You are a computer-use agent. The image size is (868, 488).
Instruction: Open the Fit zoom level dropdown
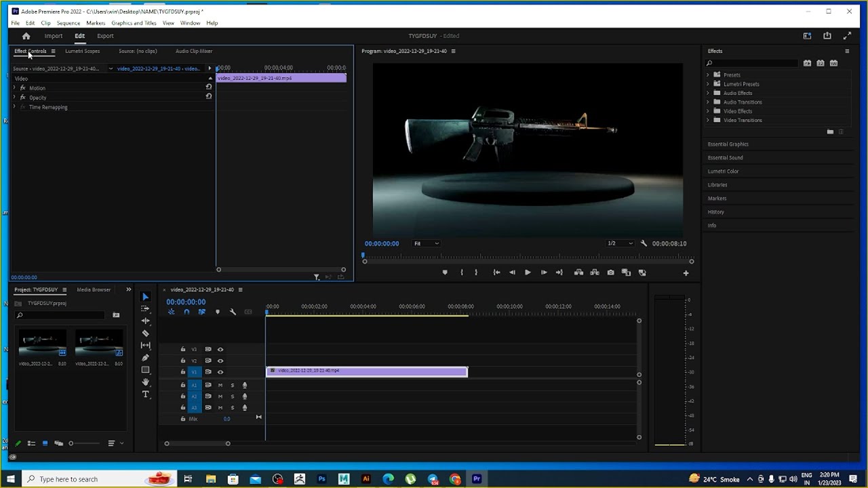(x=427, y=243)
